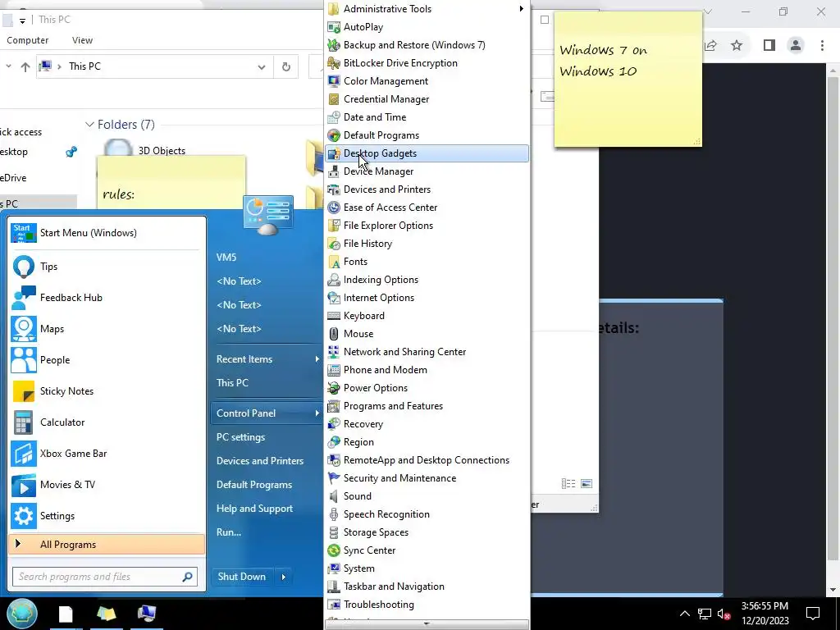Click the bookmark star icon in browser
The height and width of the screenshot is (630, 840).
737,46
